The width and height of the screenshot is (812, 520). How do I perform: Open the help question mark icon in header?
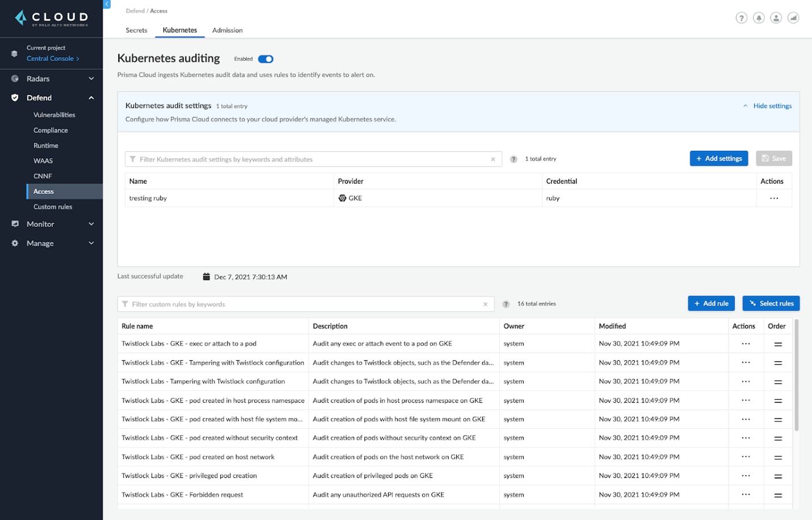[741, 18]
